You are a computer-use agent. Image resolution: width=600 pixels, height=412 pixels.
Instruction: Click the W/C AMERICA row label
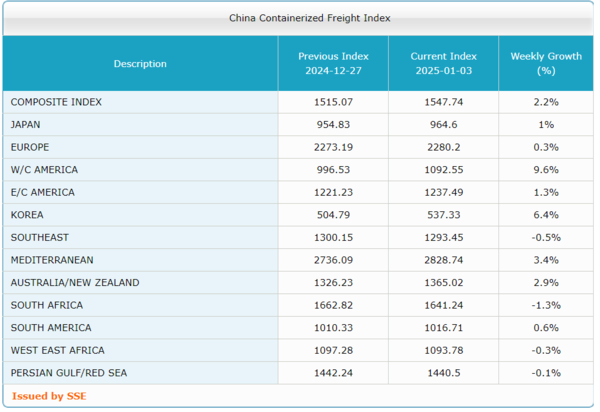coord(44,170)
